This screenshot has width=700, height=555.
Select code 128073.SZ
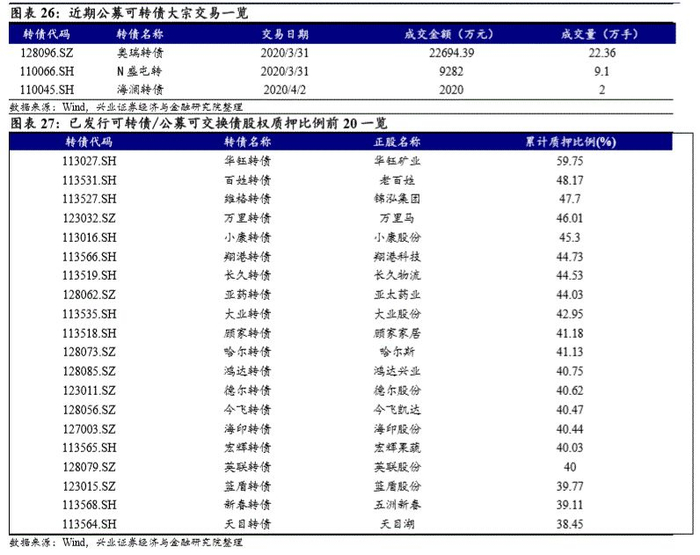(89, 352)
